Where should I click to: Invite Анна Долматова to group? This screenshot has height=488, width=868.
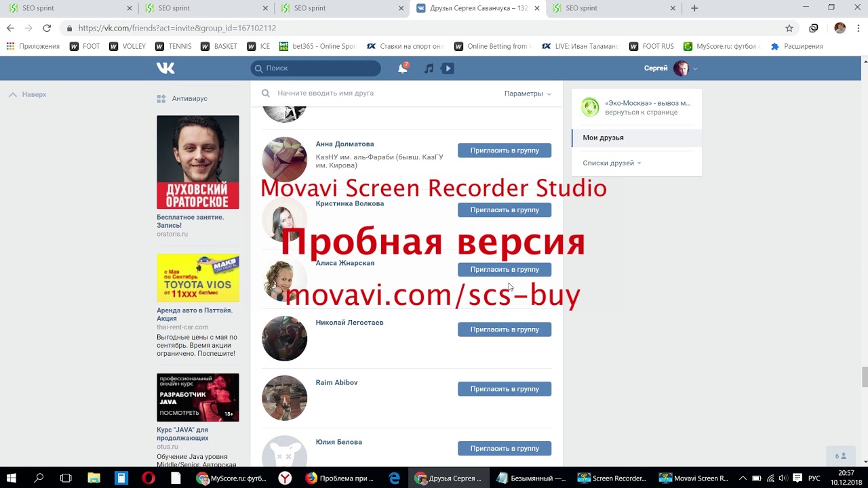505,150
